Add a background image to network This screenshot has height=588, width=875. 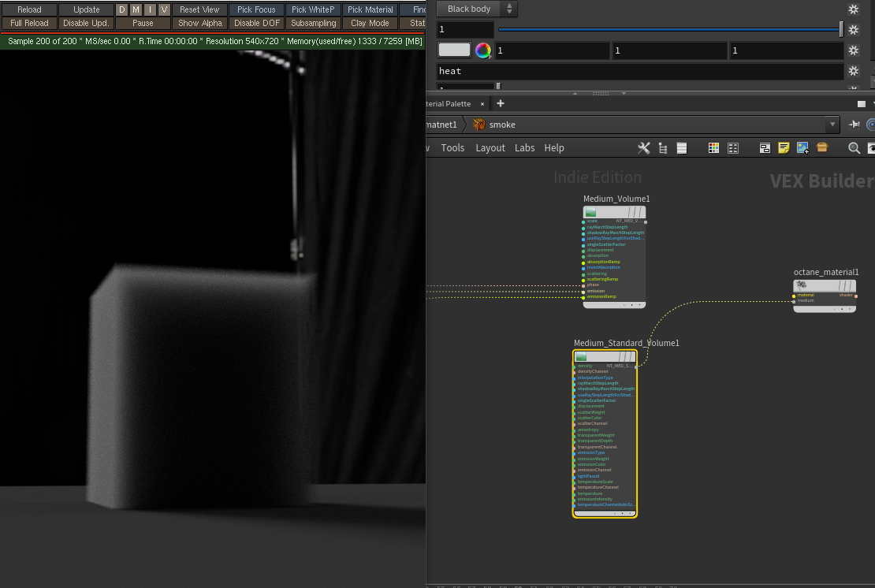pos(802,148)
